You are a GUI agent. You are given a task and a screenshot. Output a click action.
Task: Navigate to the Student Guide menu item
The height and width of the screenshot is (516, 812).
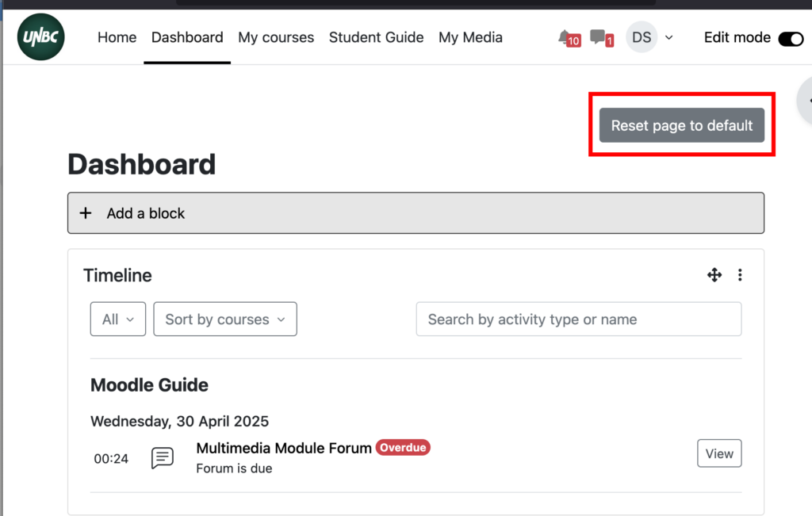coord(376,36)
